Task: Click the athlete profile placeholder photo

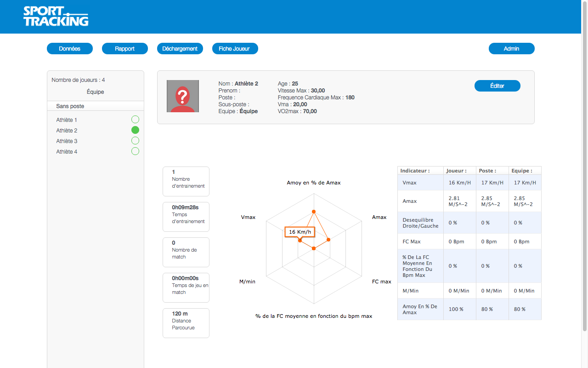Action: tap(182, 96)
